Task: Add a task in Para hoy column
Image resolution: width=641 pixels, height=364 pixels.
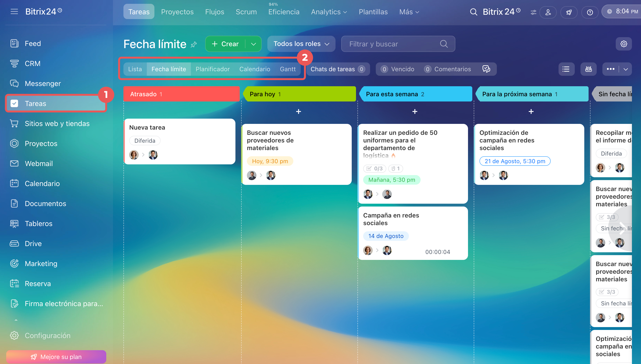Action: (299, 111)
